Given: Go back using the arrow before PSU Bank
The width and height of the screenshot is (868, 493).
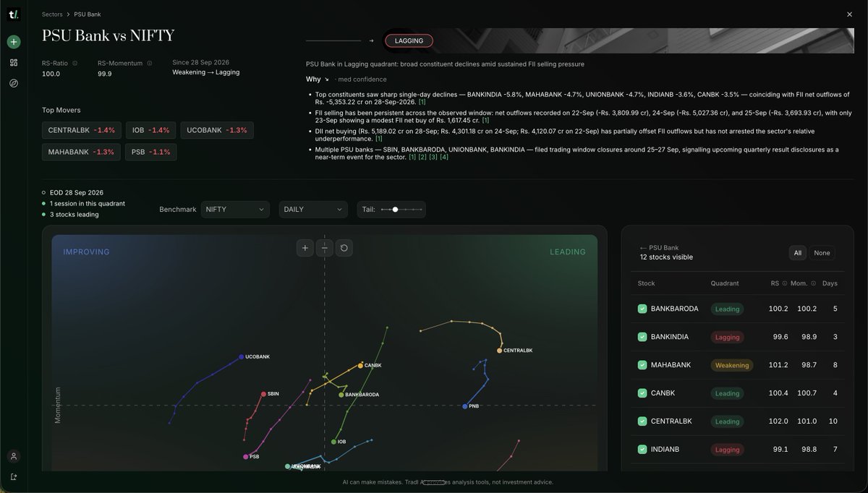Looking at the screenshot, I should (643, 248).
